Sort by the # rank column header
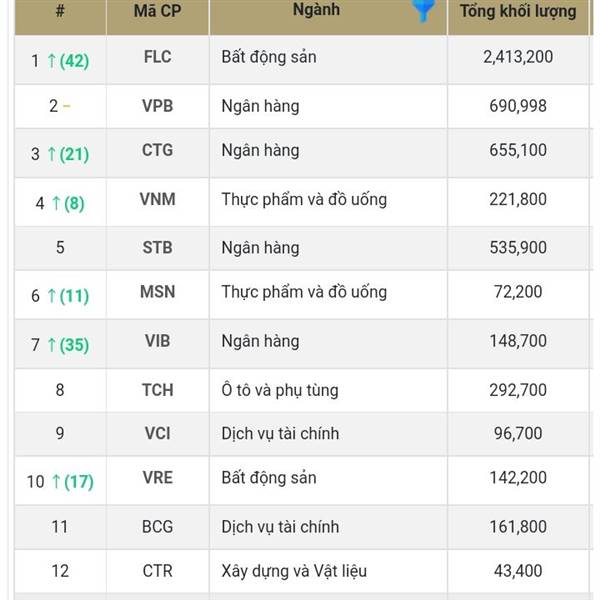This screenshot has height=600, width=600. 60,10
